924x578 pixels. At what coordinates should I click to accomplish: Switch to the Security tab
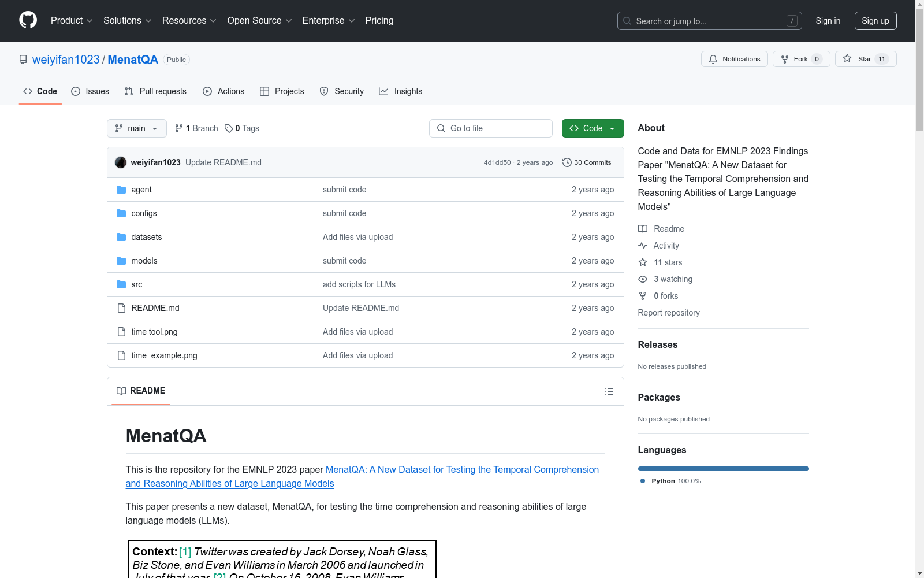point(342,91)
